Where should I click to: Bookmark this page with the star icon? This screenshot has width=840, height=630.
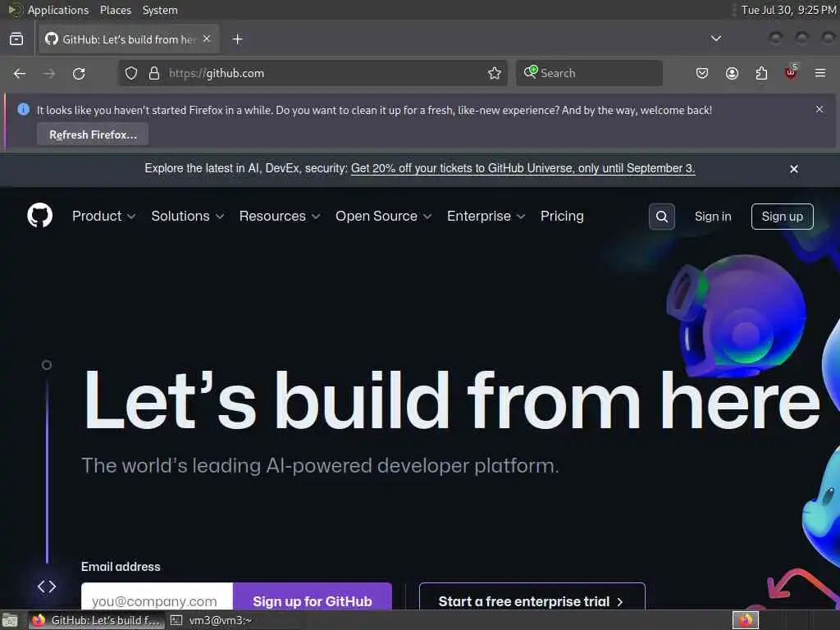click(495, 73)
